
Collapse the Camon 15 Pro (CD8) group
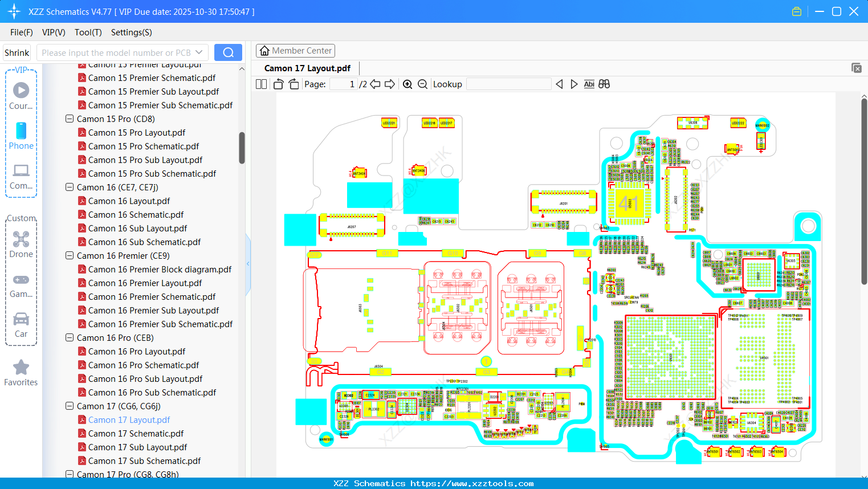coord(70,119)
